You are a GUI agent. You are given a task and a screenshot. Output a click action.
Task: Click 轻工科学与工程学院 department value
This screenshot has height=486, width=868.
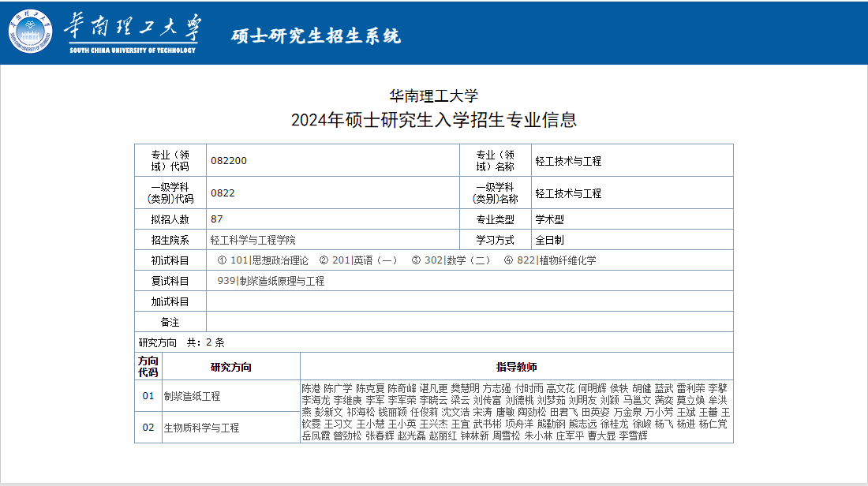253,240
